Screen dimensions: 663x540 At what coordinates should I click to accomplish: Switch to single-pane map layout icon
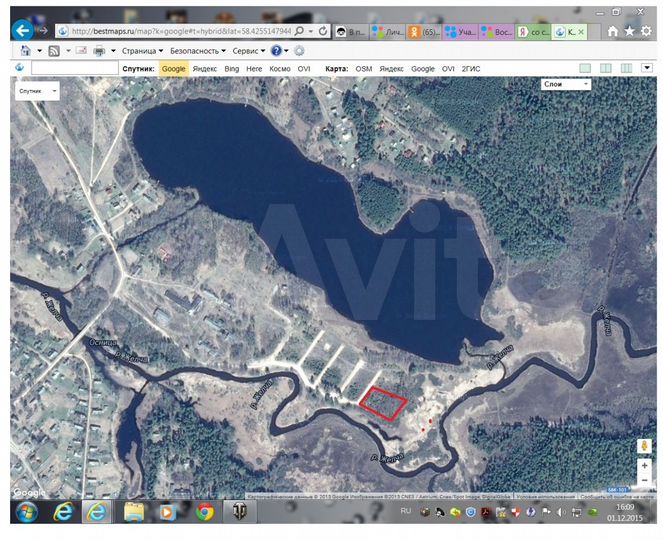585,68
